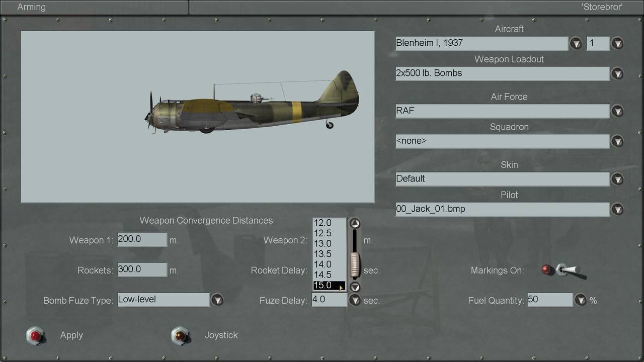Click the Blenheim aircraft preview image
This screenshot has width=644, height=362.
coord(198,117)
